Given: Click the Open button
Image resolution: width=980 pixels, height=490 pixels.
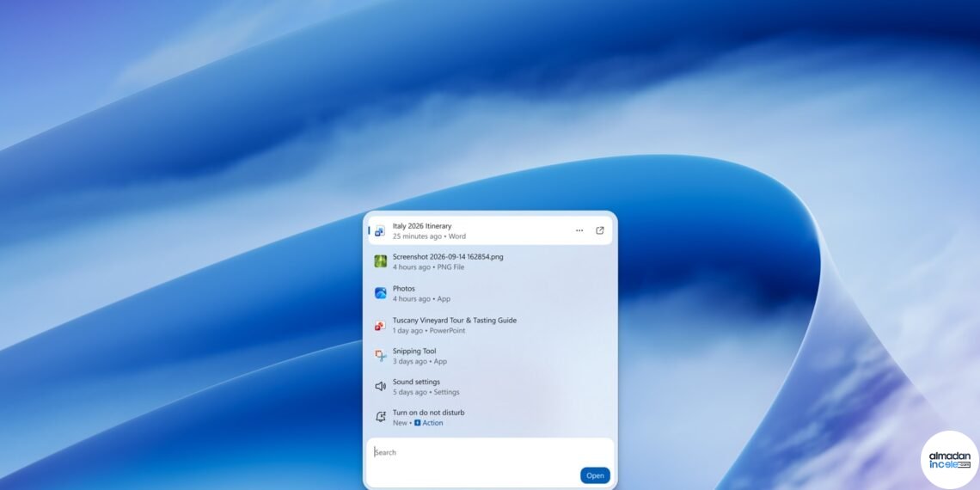Looking at the screenshot, I should click(595, 475).
